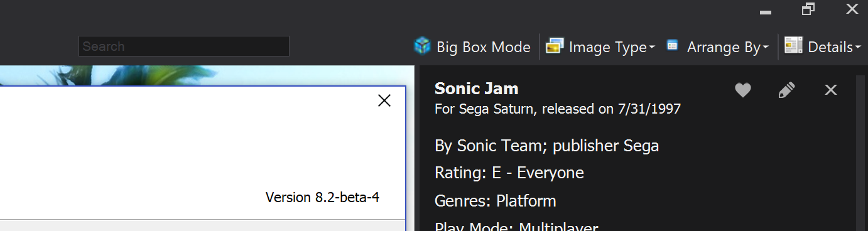Click the Big Box Mode cube icon

[422, 46]
